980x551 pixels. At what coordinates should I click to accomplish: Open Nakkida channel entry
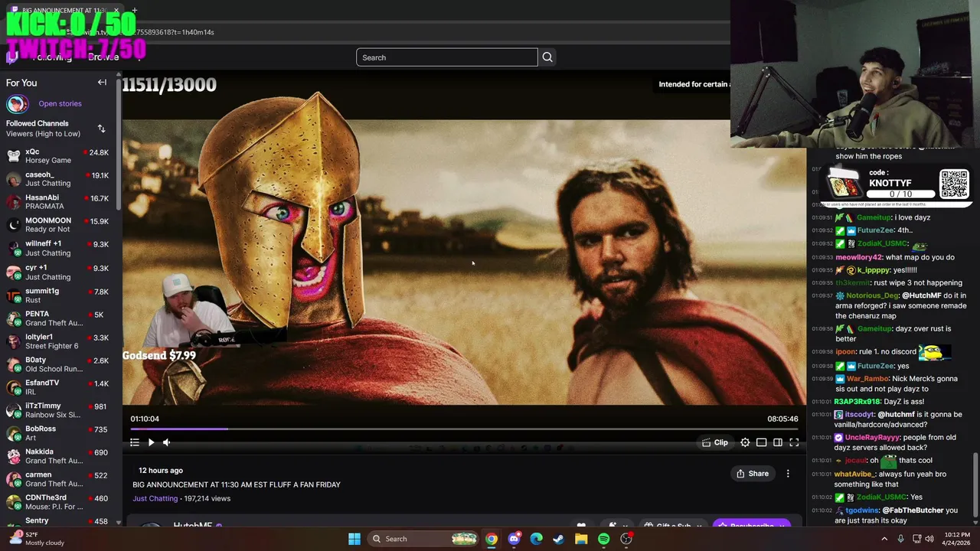(58, 456)
